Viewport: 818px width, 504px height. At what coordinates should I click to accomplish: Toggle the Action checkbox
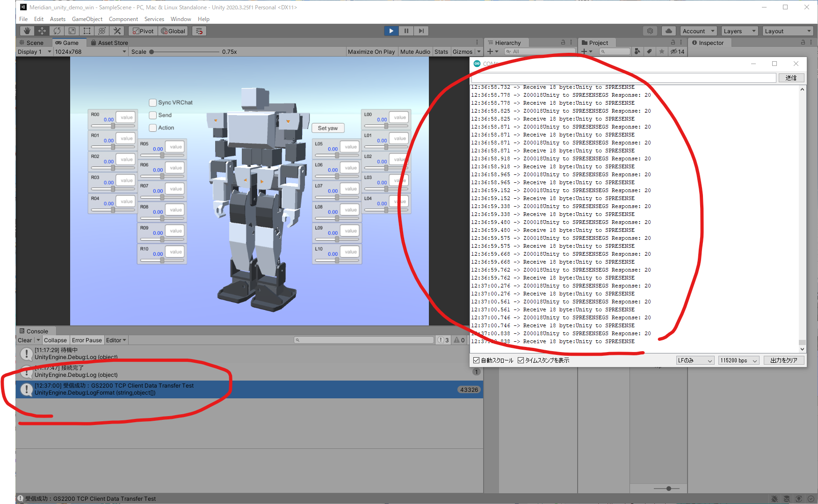pyautogui.click(x=153, y=128)
